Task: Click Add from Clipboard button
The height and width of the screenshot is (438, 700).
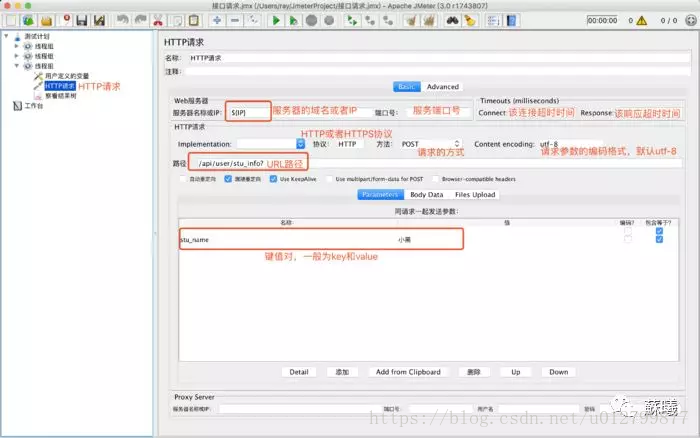Action: (408, 372)
